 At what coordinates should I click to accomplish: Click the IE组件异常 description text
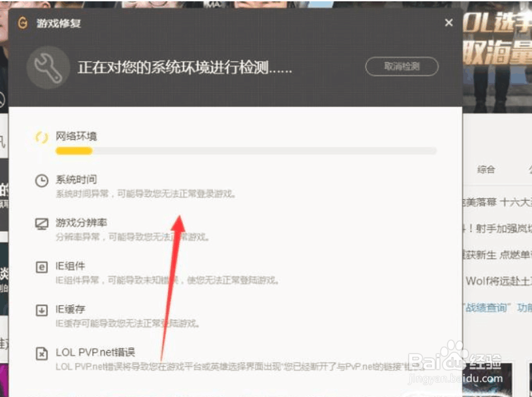click(167, 280)
